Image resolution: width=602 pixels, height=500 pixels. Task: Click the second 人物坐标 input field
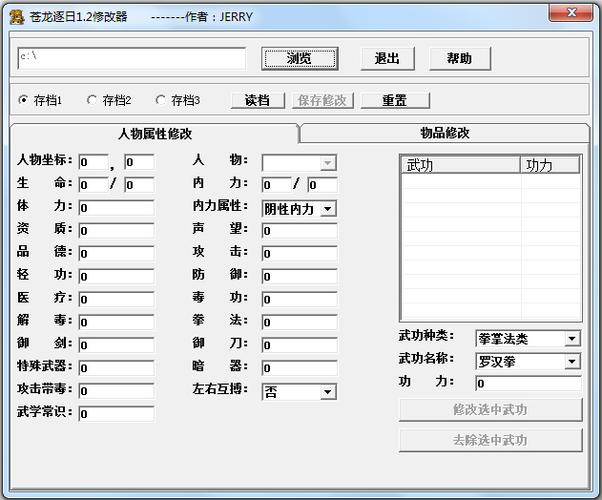click(x=139, y=162)
